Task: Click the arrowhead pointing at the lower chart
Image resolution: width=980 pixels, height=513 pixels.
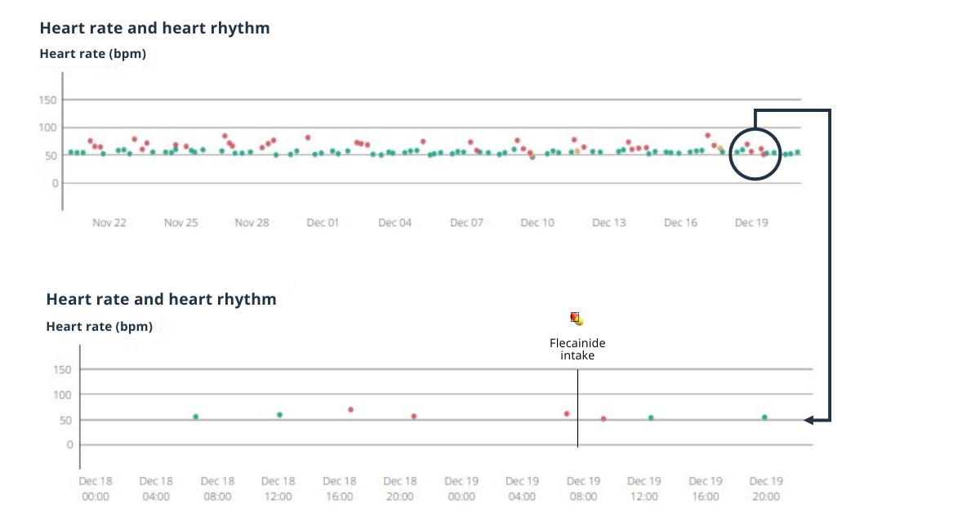Action: tap(808, 421)
